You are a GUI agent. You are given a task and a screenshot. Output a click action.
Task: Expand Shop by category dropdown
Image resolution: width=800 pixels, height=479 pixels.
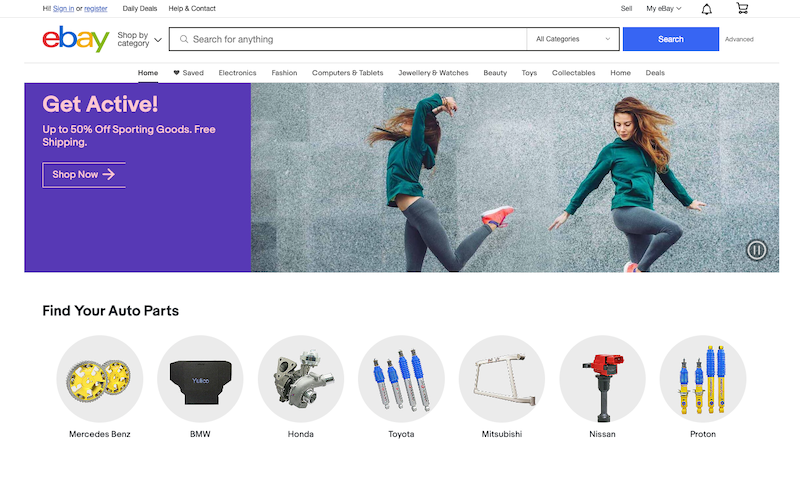[139, 39]
